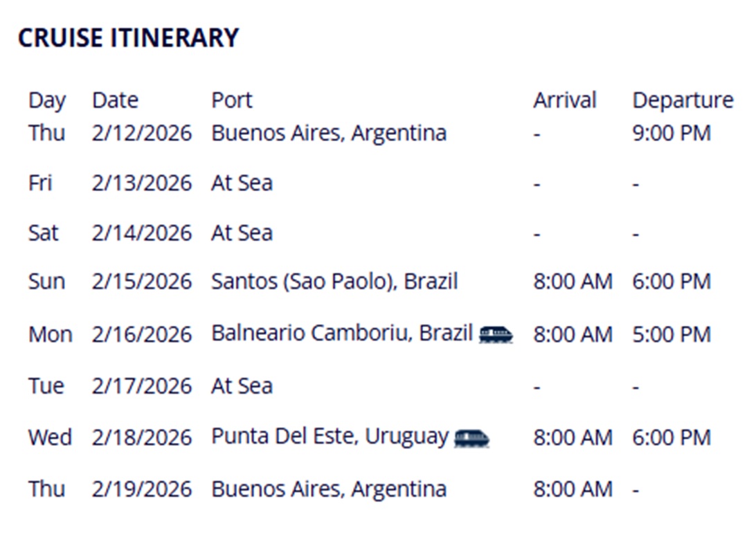Select the date 2/13/2026
The width and height of the screenshot is (756, 544).
coord(141,183)
